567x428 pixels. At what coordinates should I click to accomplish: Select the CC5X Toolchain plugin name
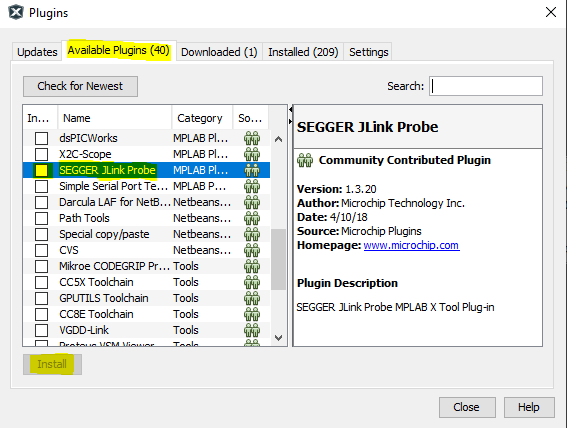point(96,282)
